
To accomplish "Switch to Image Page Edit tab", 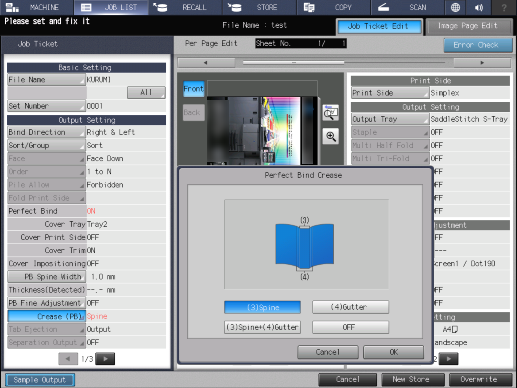I will [x=469, y=26].
